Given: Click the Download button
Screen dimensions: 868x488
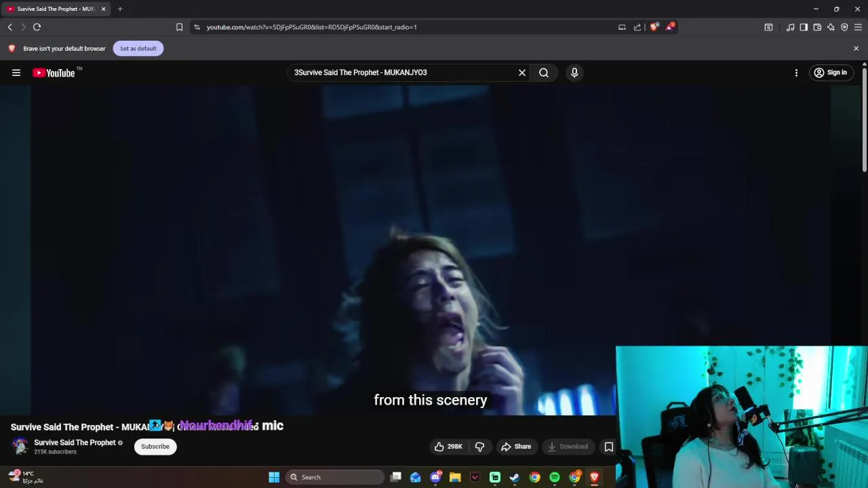Looking at the screenshot, I should click(x=568, y=447).
